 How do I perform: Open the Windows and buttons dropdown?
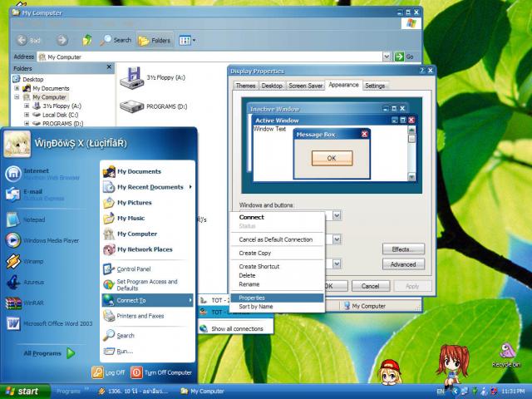pos(336,215)
